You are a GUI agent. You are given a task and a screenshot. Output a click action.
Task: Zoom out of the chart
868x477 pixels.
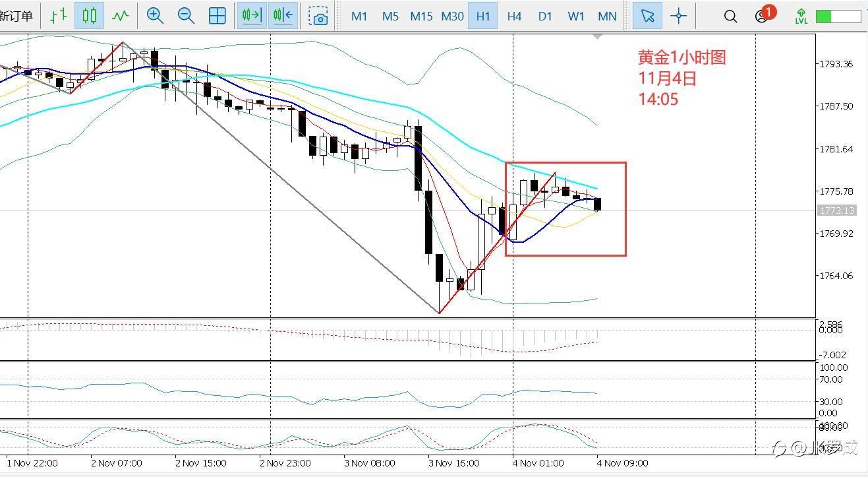(x=187, y=16)
